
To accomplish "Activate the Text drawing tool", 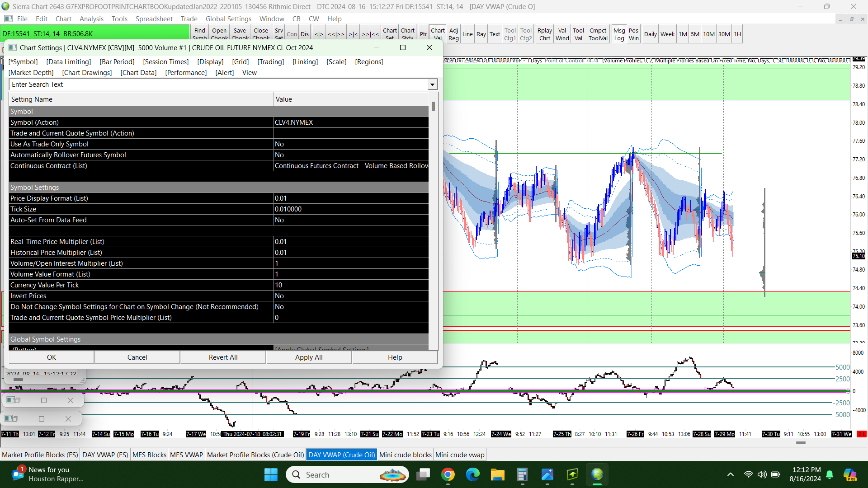I will [x=495, y=34].
